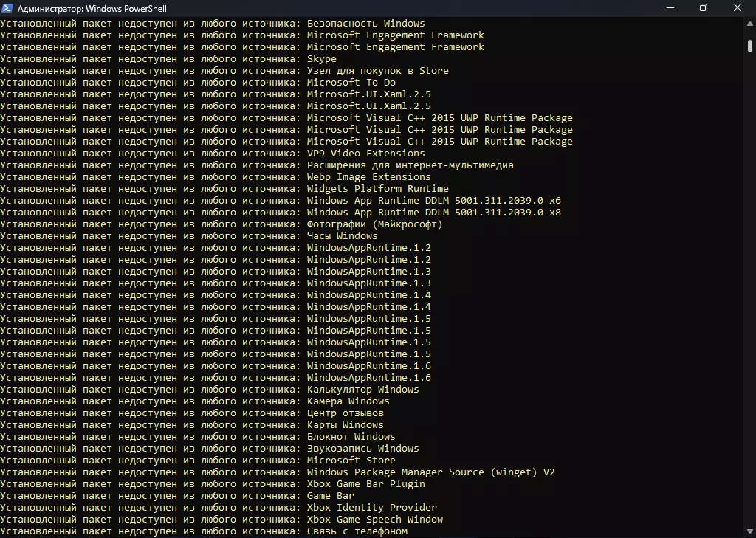Click the Widgets Platform Runtime line
This screenshot has width=756, height=538.
coord(377,189)
